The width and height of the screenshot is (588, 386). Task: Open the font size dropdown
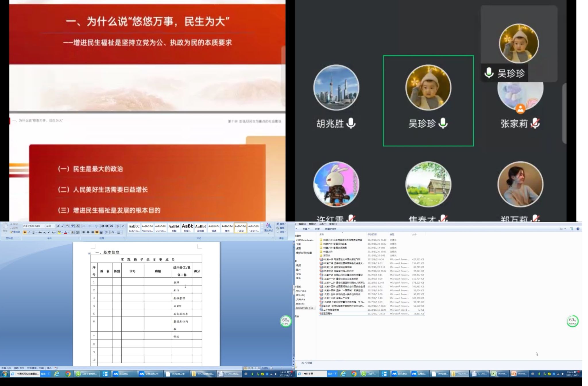tap(54, 226)
